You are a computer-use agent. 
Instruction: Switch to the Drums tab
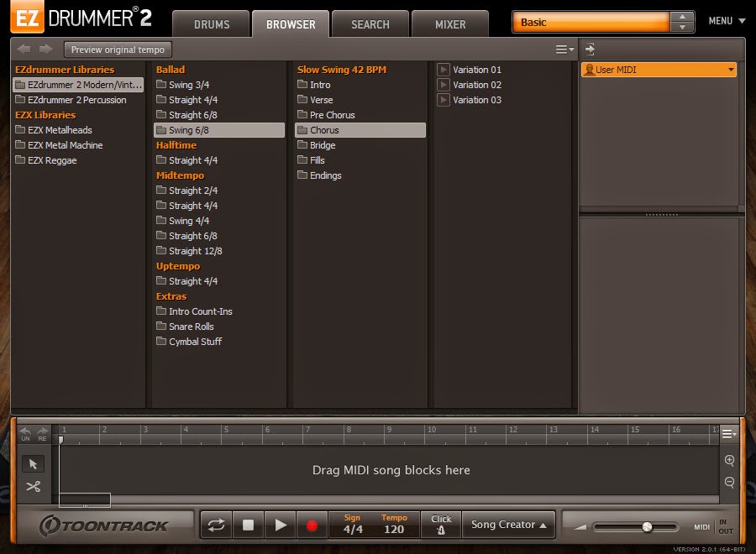click(211, 24)
